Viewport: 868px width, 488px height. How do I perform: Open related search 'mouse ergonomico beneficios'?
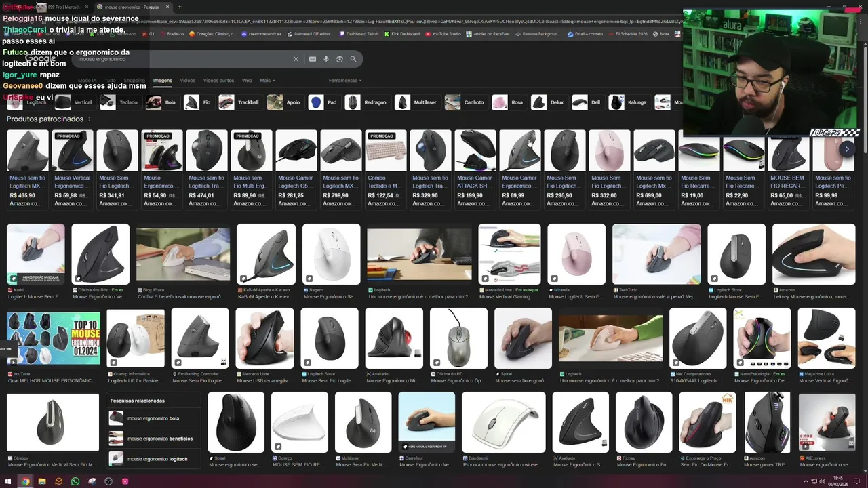pyautogui.click(x=155, y=439)
